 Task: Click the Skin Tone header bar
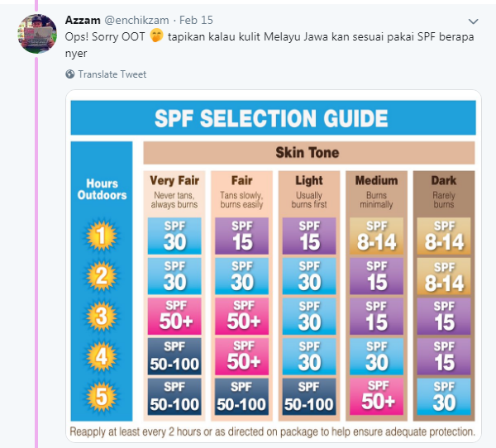pyautogui.click(x=308, y=152)
